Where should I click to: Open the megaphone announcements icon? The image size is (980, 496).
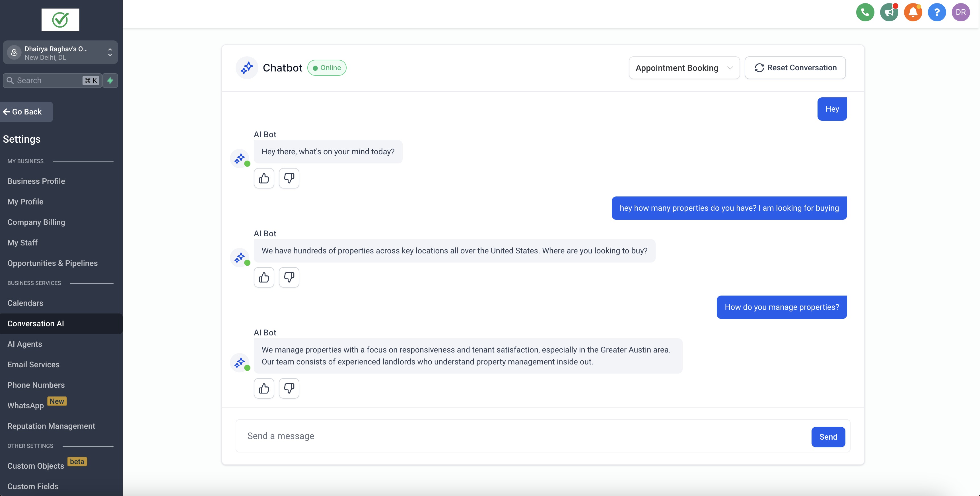tap(889, 12)
